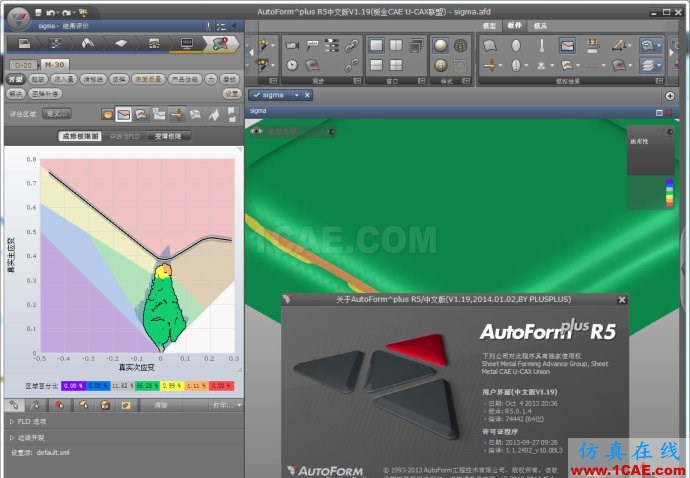This screenshot has height=478, width=690.
Task: Toggle the thermometer result icon in ribbon
Action: (542, 45)
